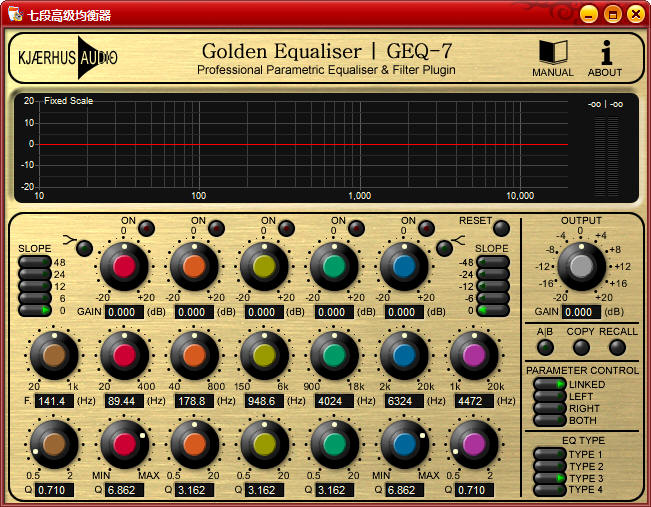Select right SLOPE -6 switch
Image resolution: width=651 pixels, height=507 pixels.
(x=493, y=298)
